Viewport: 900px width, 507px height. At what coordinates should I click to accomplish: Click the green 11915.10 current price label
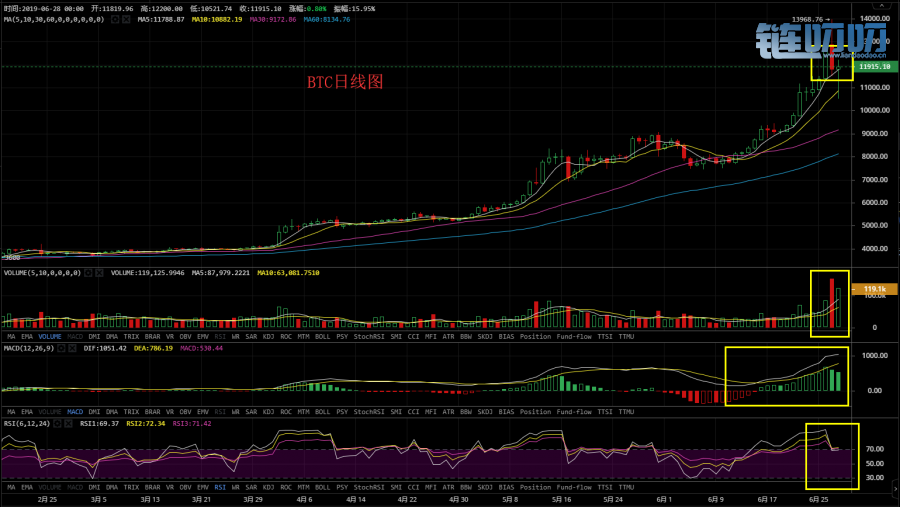(875, 66)
